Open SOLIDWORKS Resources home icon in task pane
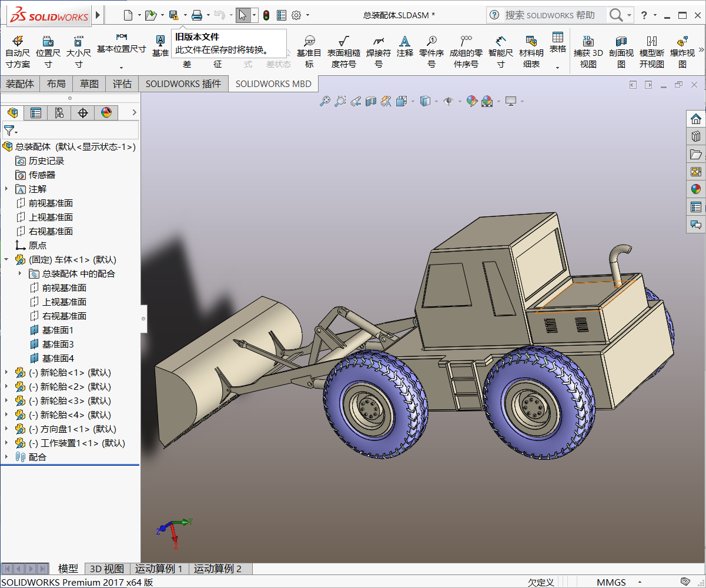This screenshot has height=588, width=706. pos(696,119)
